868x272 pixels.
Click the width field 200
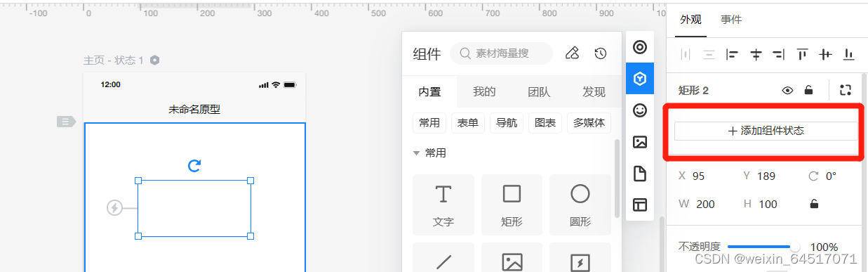[706, 204]
